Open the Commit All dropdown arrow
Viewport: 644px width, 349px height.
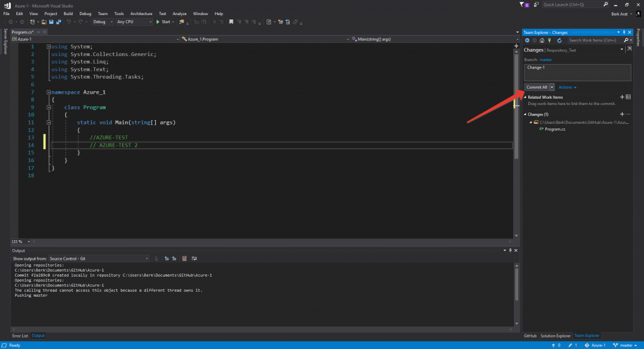tap(552, 87)
